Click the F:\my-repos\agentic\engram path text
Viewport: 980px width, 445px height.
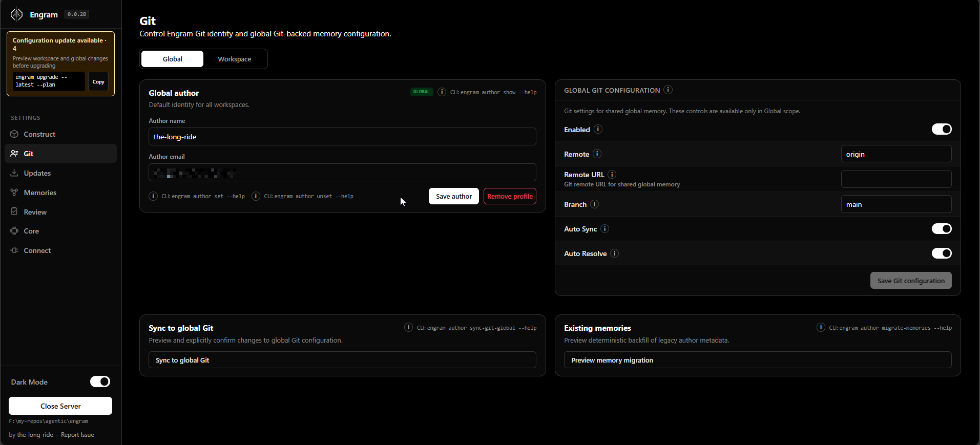pyautogui.click(x=49, y=421)
